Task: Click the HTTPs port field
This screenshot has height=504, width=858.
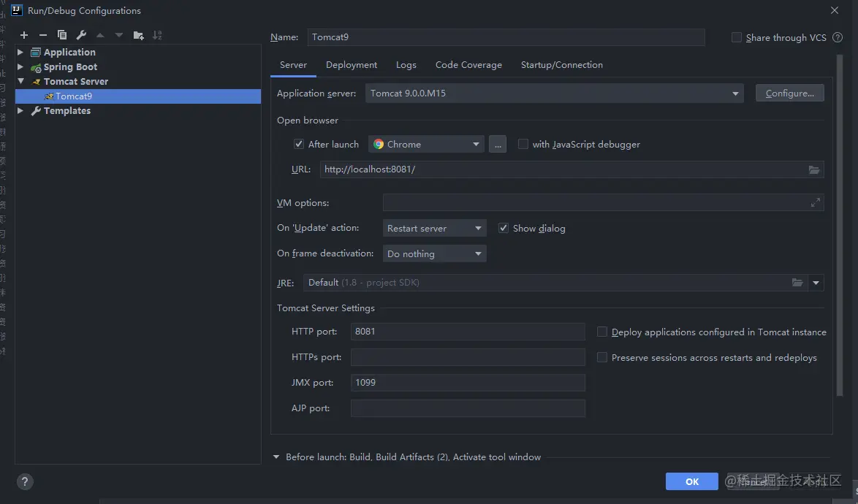Action: tap(468, 357)
